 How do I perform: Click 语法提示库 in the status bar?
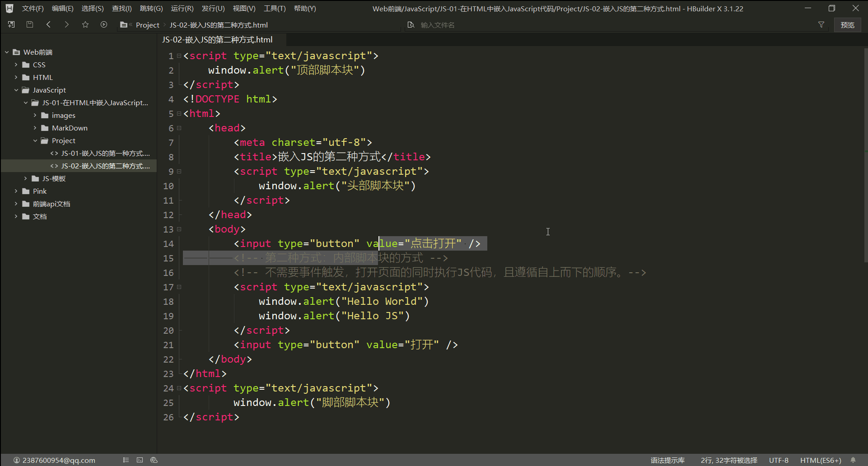coord(667,460)
